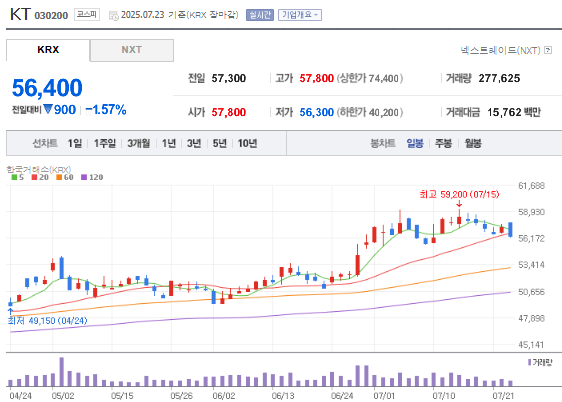This screenshot has height=402, width=562.
Task: Click the 최고 59,200 (07/15) chart label
Action: click(459, 195)
